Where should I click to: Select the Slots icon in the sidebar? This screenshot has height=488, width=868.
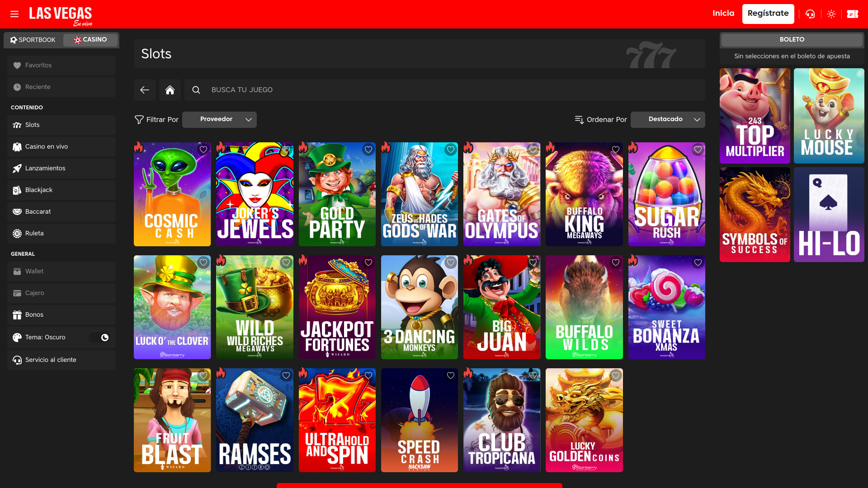[x=17, y=125]
